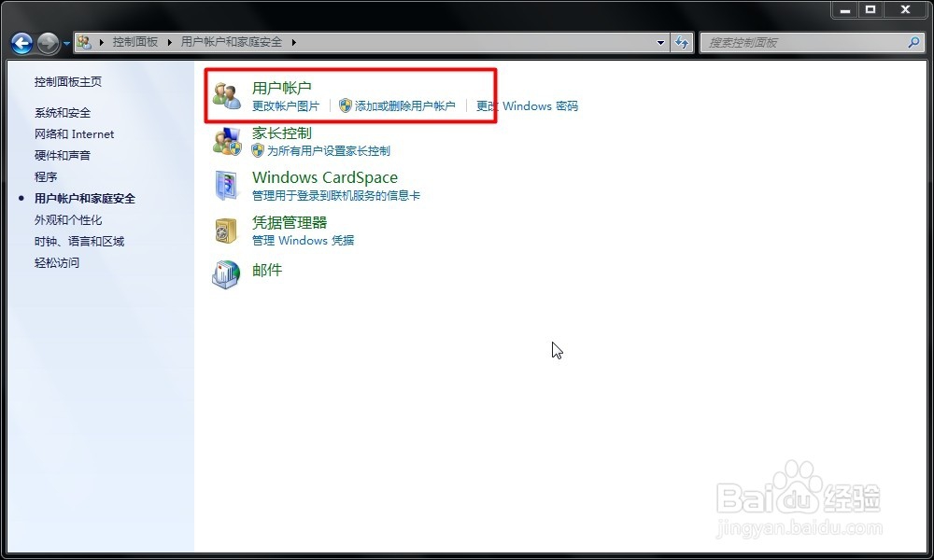Click 为所有用户设置家长控制 link

click(x=328, y=150)
